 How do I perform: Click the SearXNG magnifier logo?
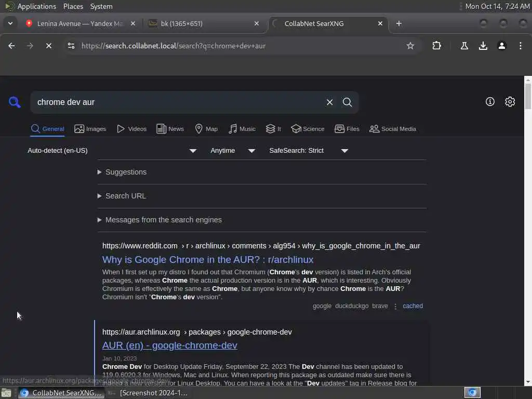tap(15, 102)
